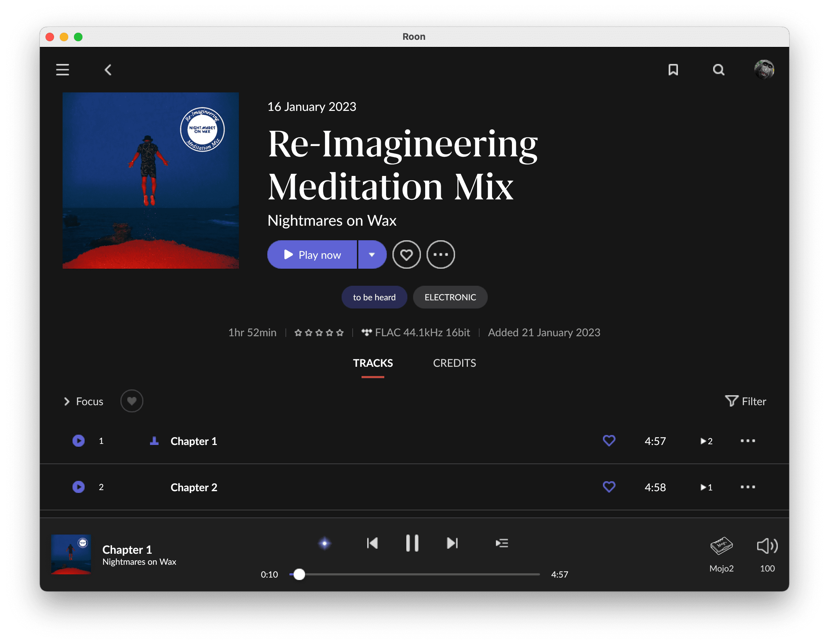Image resolution: width=829 pixels, height=644 pixels.
Task: Click the Mojo2 zone label
Action: pos(721,569)
